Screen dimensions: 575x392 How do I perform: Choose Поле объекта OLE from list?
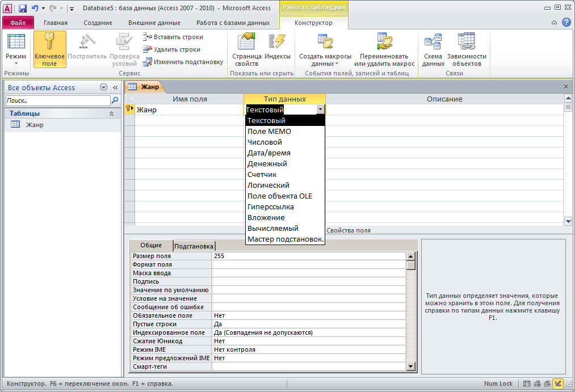[285, 196]
